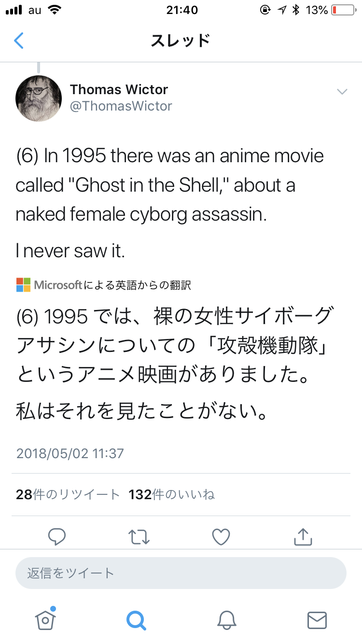362x644 pixels.
Task: Tap the reply tweet input field
Action: (x=181, y=573)
